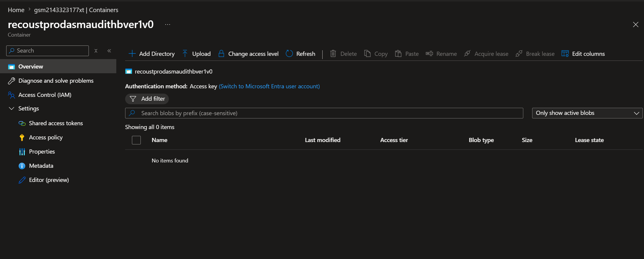Tick the select-all checkbox in table header
This screenshot has height=259, width=644.
click(x=136, y=140)
